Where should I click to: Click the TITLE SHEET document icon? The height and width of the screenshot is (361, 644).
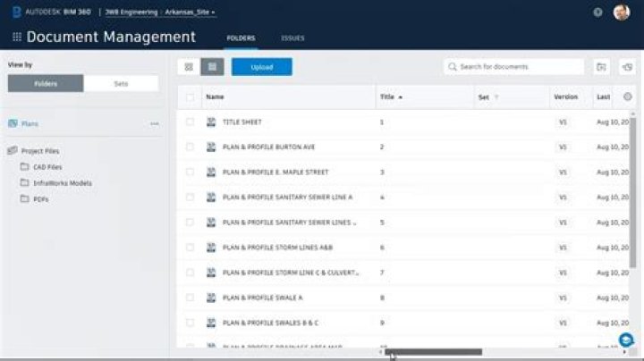(x=211, y=122)
